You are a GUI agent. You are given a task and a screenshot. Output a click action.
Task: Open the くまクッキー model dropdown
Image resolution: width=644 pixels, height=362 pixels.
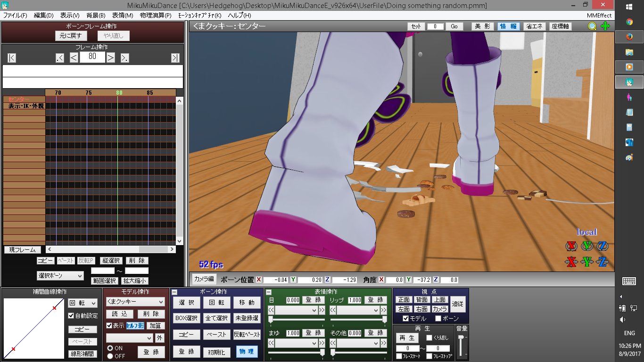coord(135,302)
